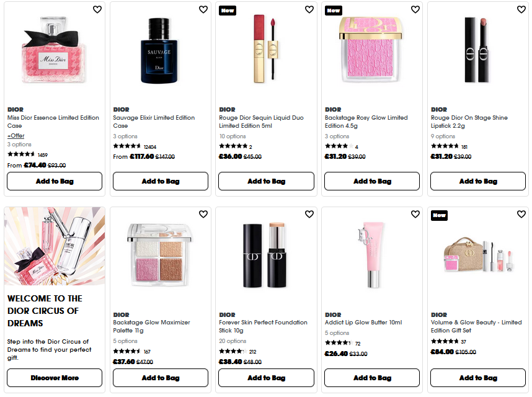Screen dimensions: 532x397
Task: Open 10 options for Rouge Dior Sequin Liquid Duo
Action: point(231,136)
